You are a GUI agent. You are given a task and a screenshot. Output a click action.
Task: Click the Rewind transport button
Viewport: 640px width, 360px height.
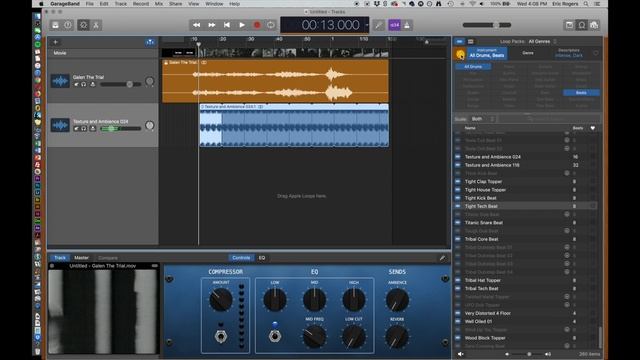pos(196,25)
